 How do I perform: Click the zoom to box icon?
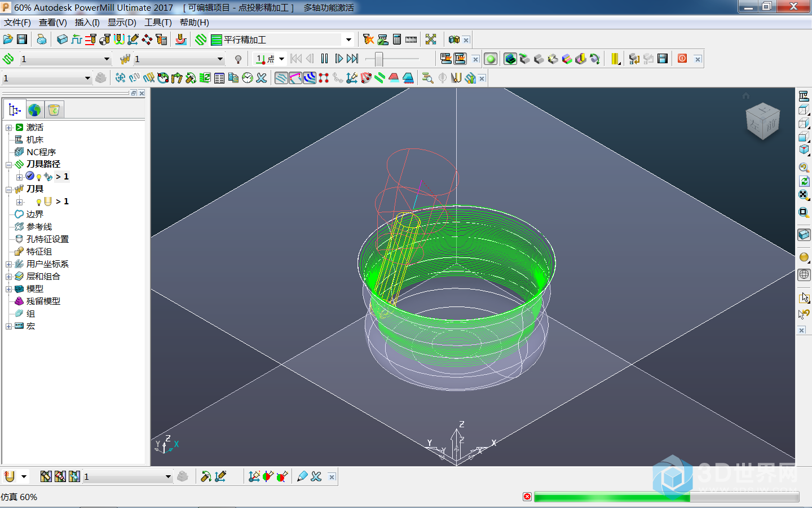[x=804, y=212]
